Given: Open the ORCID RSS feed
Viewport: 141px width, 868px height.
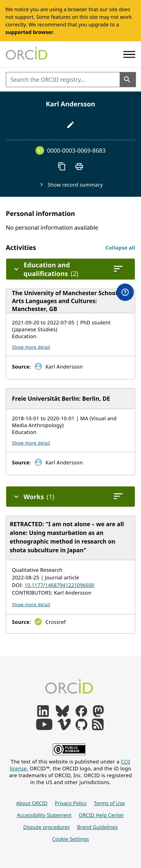Looking at the screenshot, I should (x=98, y=724).
